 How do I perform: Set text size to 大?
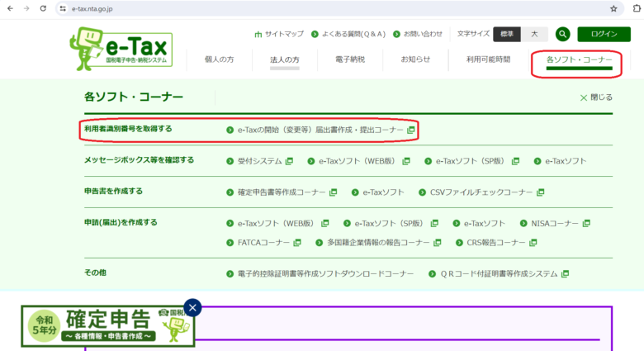click(534, 34)
